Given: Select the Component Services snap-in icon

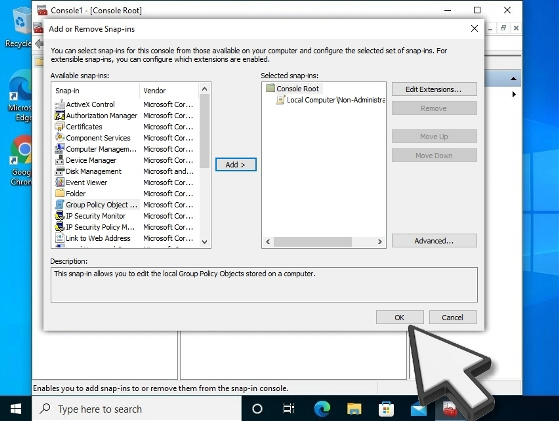Looking at the screenshot, I should [60, 138].
